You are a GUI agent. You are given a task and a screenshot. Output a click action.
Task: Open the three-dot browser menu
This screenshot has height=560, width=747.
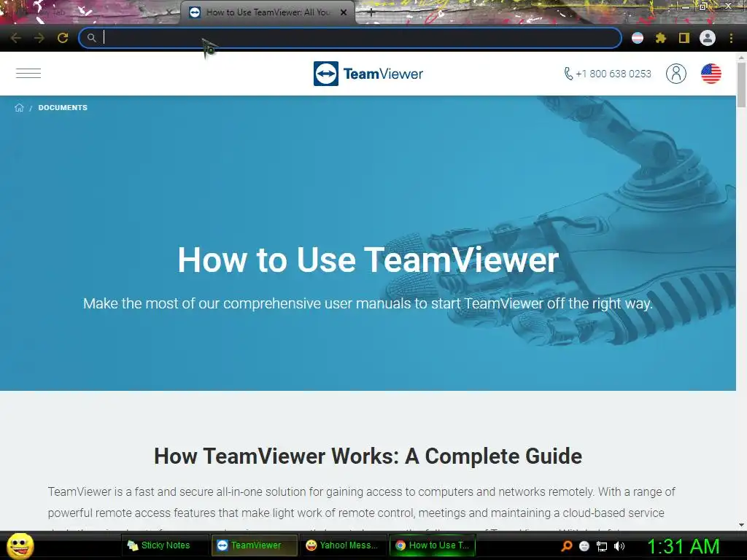point(731,38)
